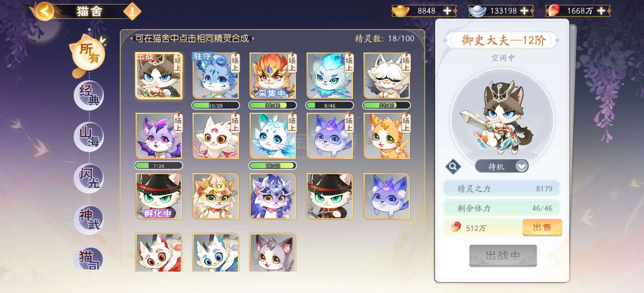Switch to the 经典 category tab

89,95
